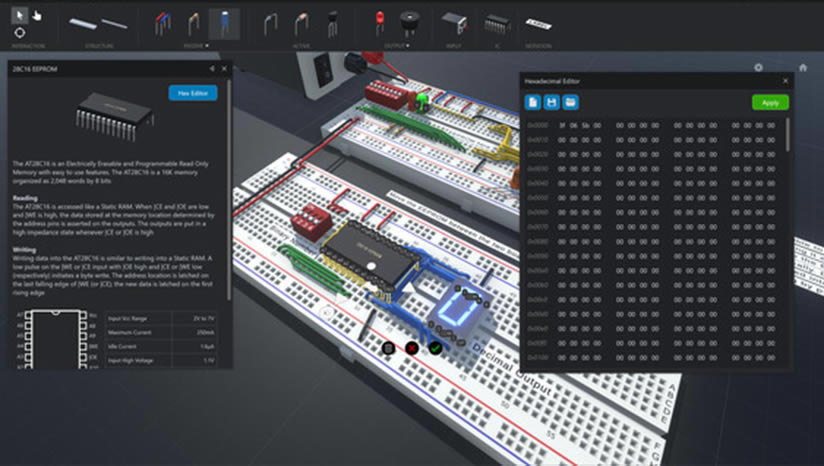The width and height of the screenshot is (824, 466).
Task: Select the hand interaction tool
Action: click(37, 15)
